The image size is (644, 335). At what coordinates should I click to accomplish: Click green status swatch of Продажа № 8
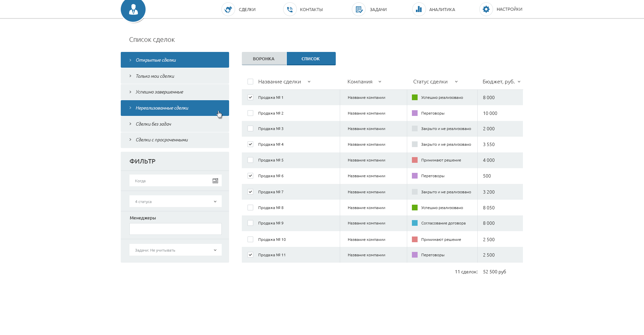point(415,207)
